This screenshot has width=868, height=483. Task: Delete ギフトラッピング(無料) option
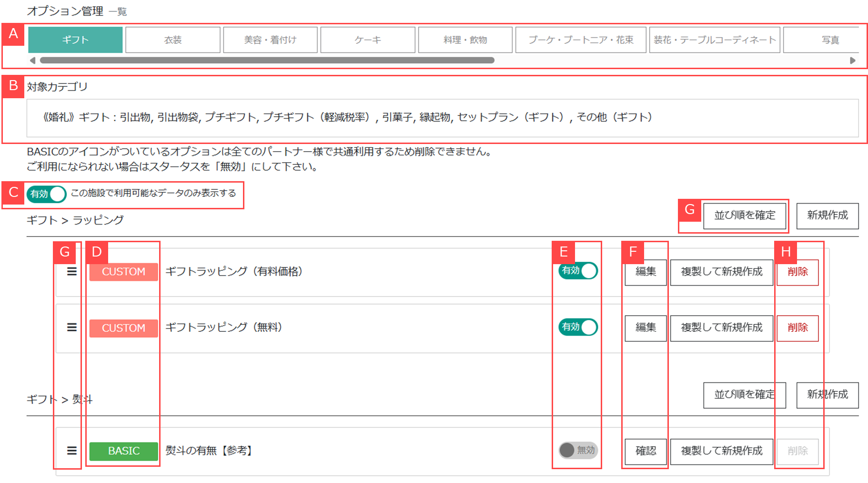(797, 328)
